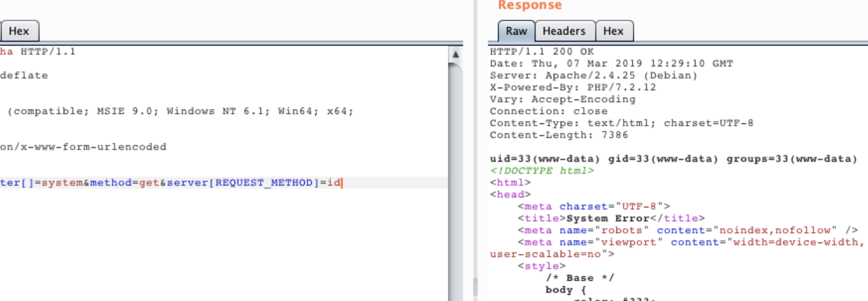This screenshot has width=868, height=301.
Task: Click the '<!DOCTYPE html>' line
Action: click(x=542, y=171)
